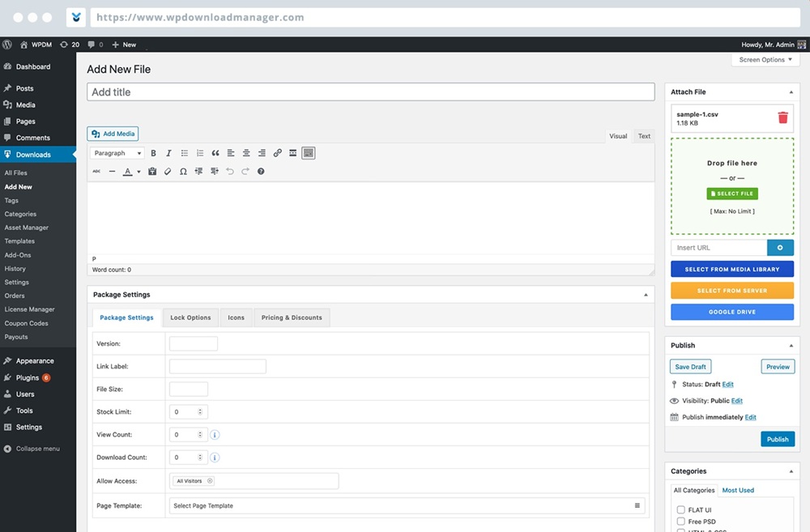
Task: Click the Insert URL field
Action: [x=719, y=248]
